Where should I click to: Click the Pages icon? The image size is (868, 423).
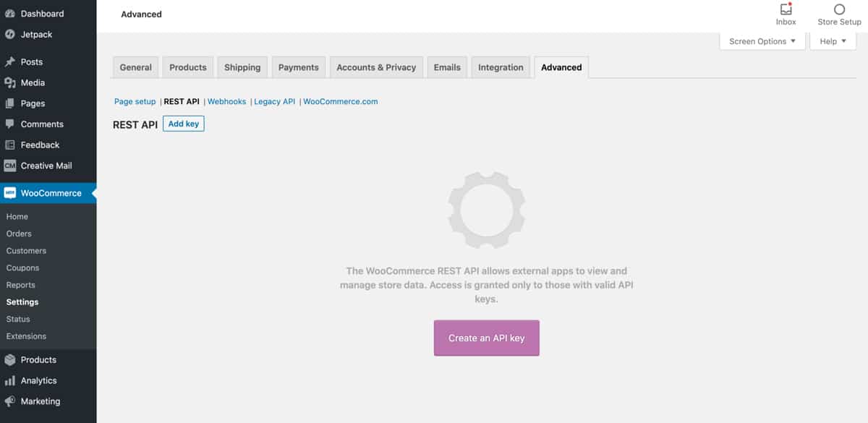click(10, 103)
